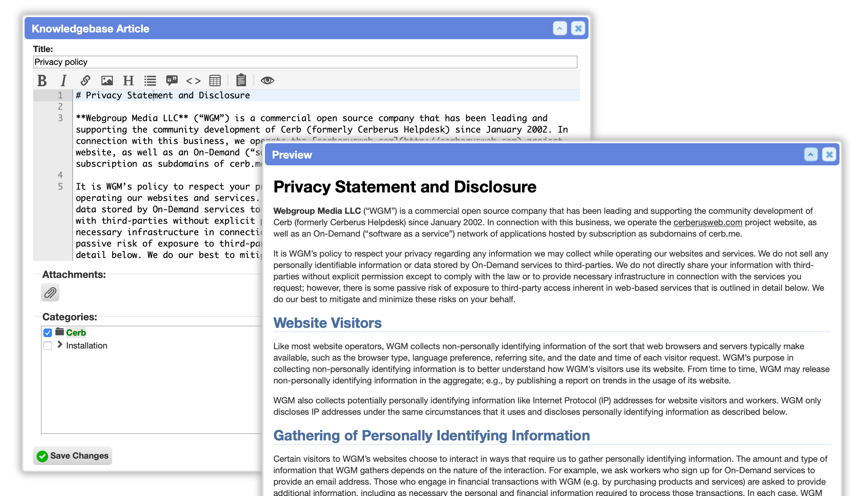Insert a bulleted list
868x496 pixels.
[x=150, y=81]
